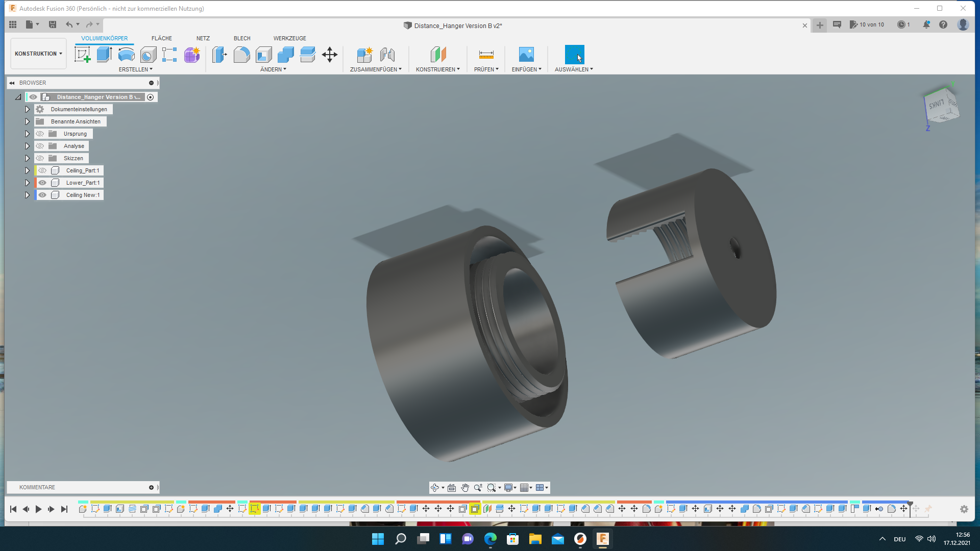Expand the KOMMENTARE panel

[x=151, y=488]
